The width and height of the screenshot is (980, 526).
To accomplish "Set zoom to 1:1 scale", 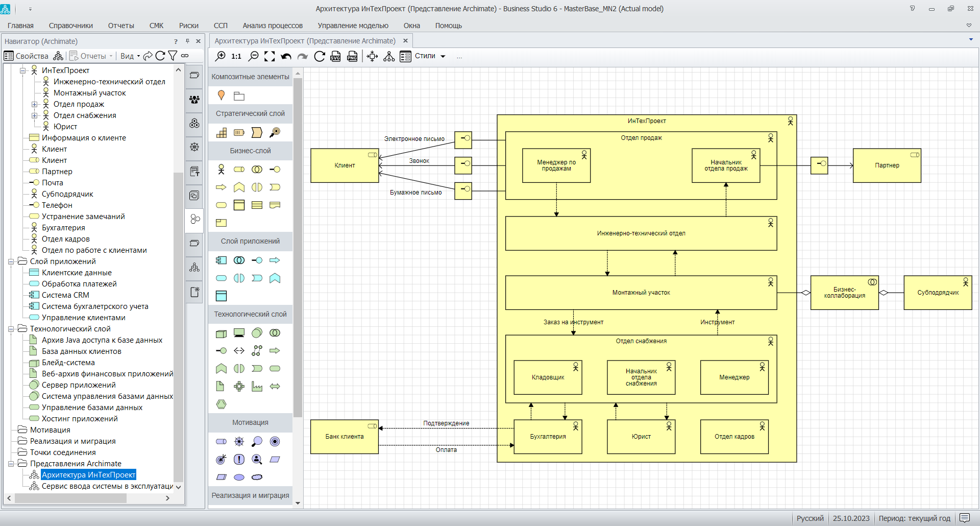I will click(x=236, y=56).
